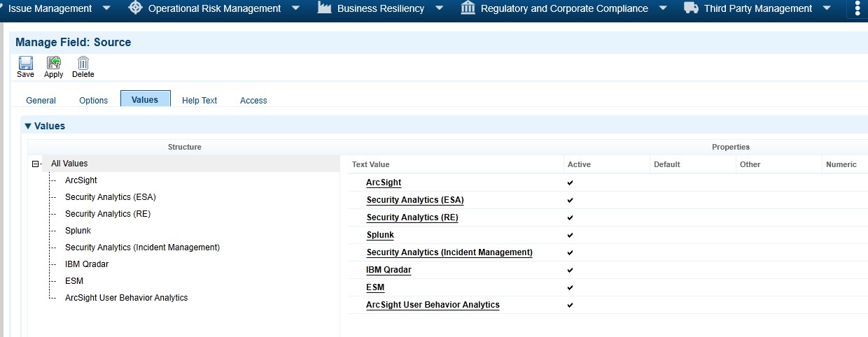The width and height of the screenshot is (868, 337).
Task: Click the Other column header
Action: tap(750, 164)
